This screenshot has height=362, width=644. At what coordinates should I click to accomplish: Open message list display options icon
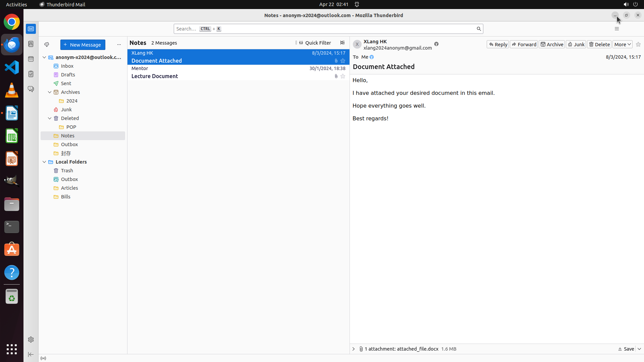342,43
